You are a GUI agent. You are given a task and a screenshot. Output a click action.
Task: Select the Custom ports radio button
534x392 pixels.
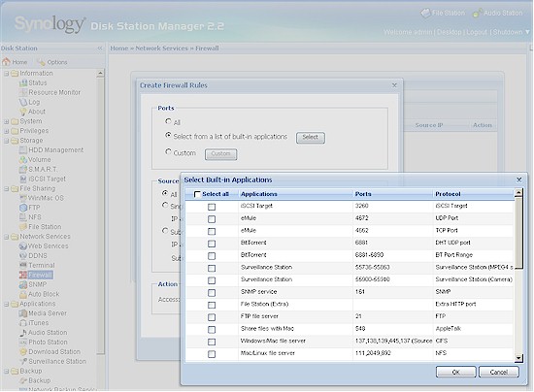(168, 151)
